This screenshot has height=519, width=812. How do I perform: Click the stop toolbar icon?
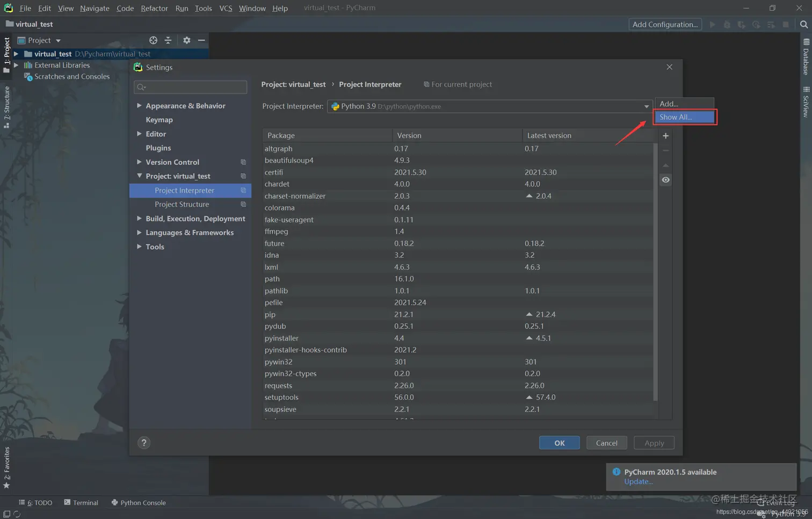click(786, 24)
